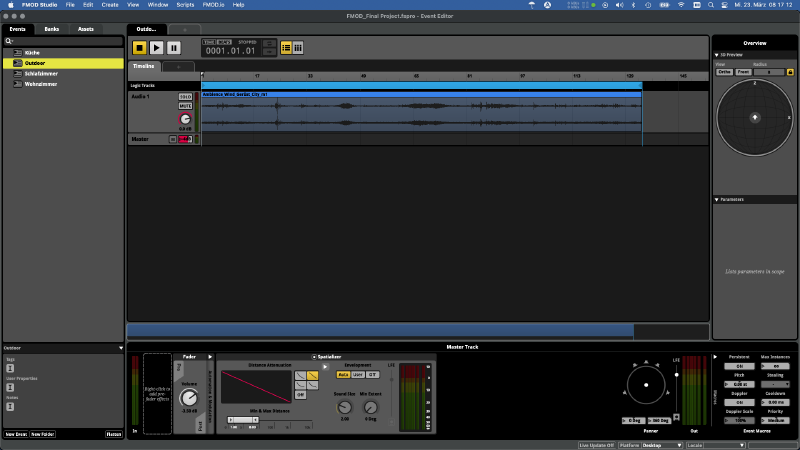Click the Master track red volume field
The width and height of the screenshot is (800, 450).
point(185,139)
